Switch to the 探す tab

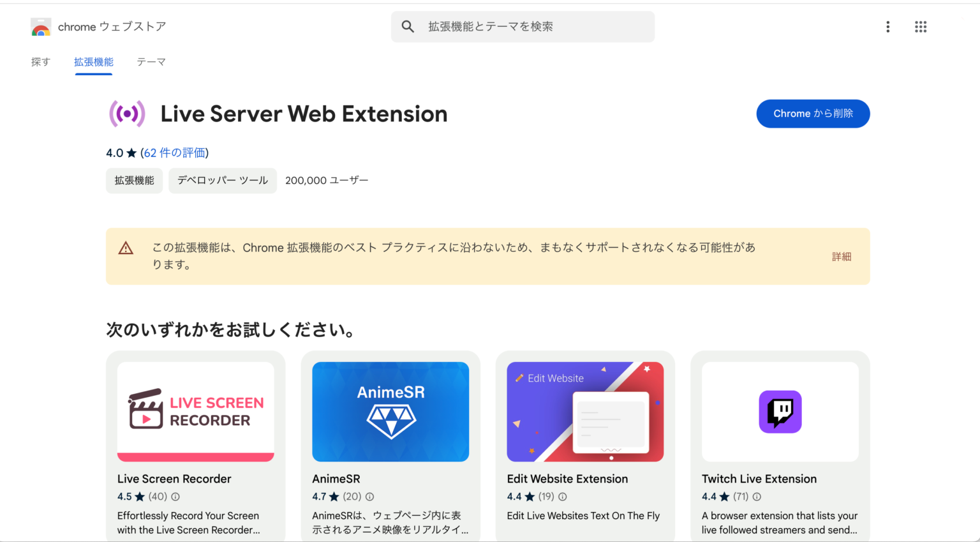[40, 61]
